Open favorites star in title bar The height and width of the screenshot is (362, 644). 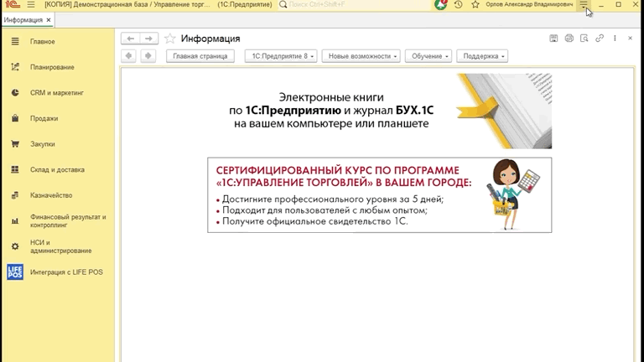[x=475, y=4]
